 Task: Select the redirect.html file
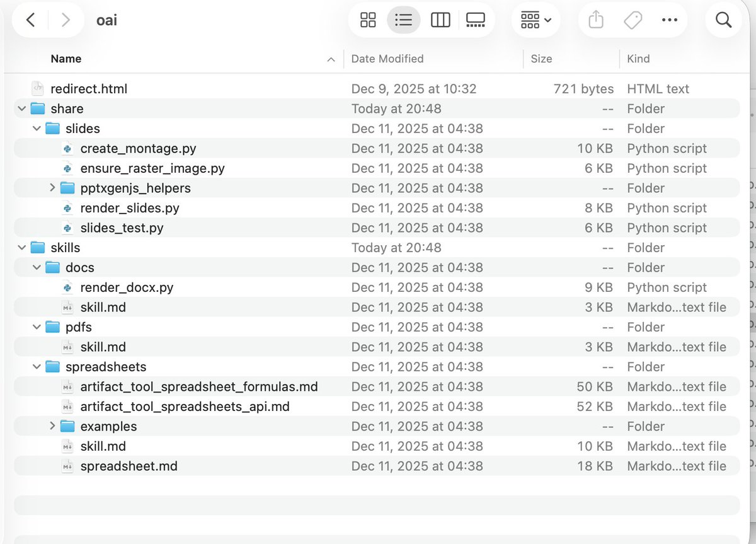[89, 89]
